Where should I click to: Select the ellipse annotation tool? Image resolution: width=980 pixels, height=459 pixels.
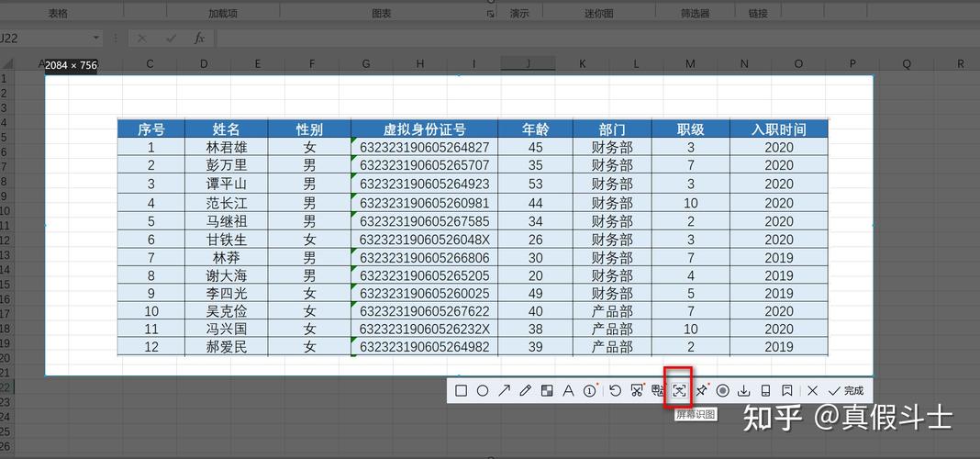483,391
